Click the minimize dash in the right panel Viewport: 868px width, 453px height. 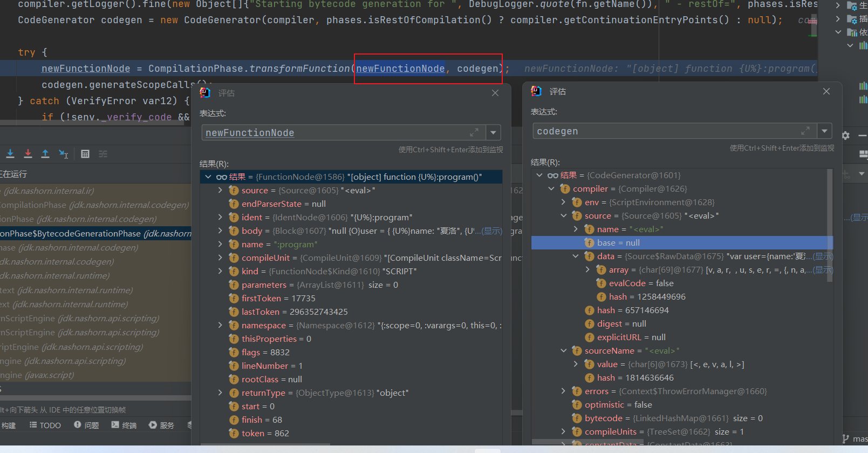click(x=862, y=136)
